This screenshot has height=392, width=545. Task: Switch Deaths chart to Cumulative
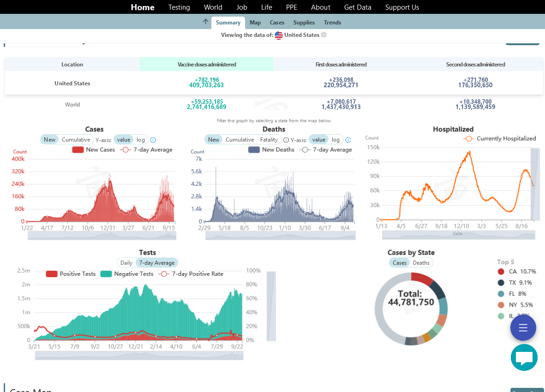coord(240,140)
